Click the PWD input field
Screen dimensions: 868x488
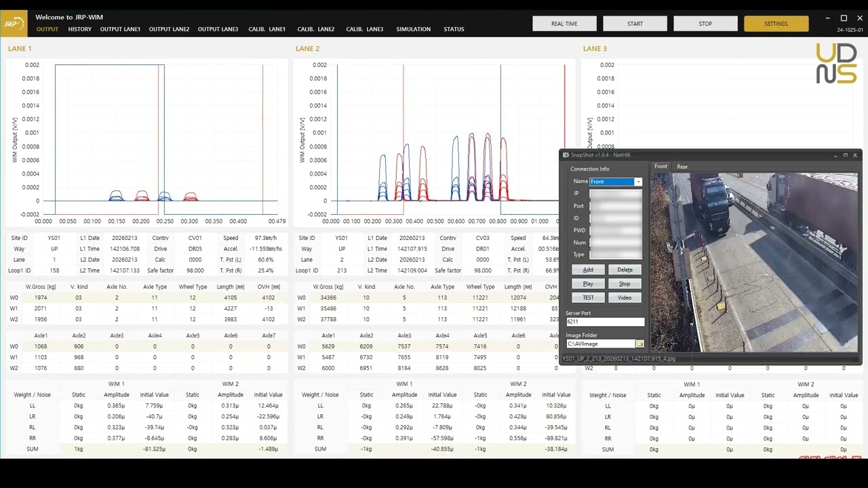pyautogui.click(x=616, y=230)
